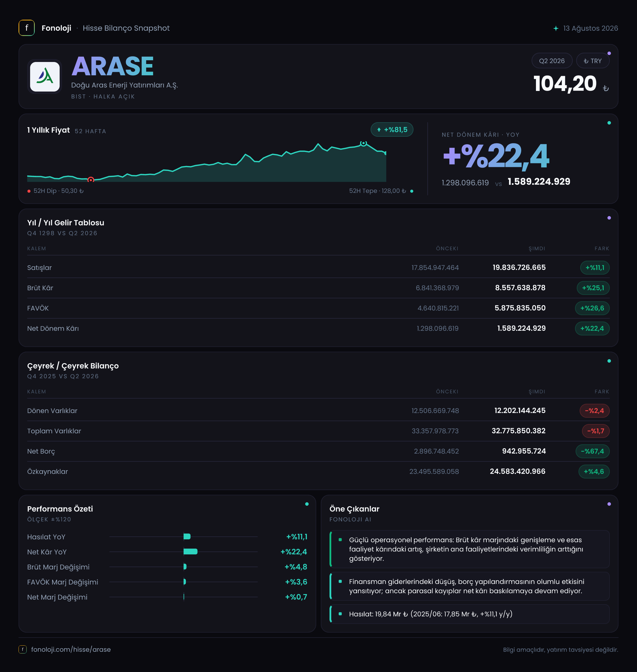Click the 'Yıl / Yıl Gelir Tablosu' heading
Screen dimensions: 637x672
pos(65,222)
